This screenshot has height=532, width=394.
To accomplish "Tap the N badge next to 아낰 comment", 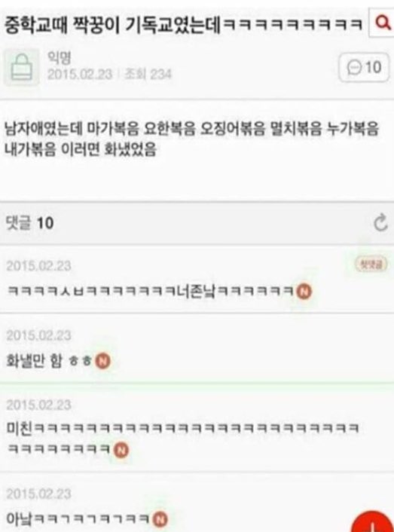I will click(x=160, y=518).
